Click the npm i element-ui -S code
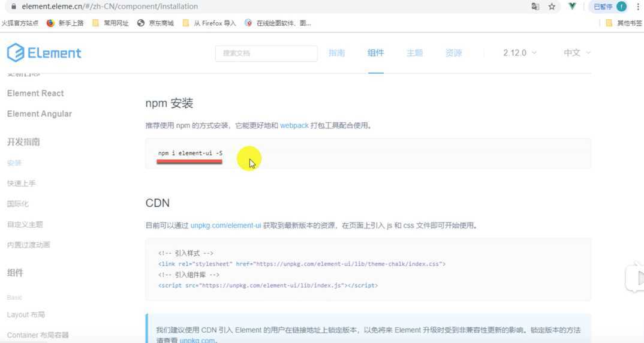The width and height of the screenshot is (644, 343). (191, 154)
